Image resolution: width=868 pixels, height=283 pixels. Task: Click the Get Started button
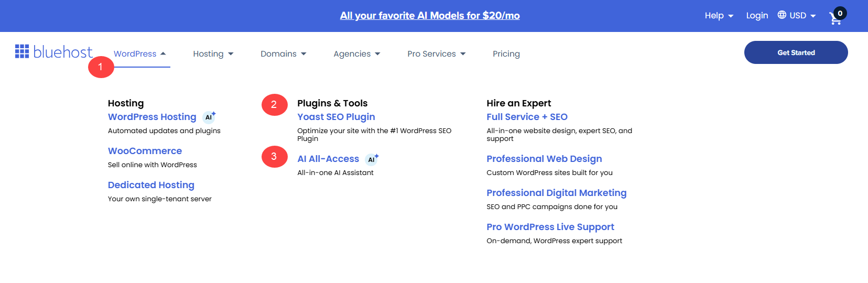coord(796,52)
